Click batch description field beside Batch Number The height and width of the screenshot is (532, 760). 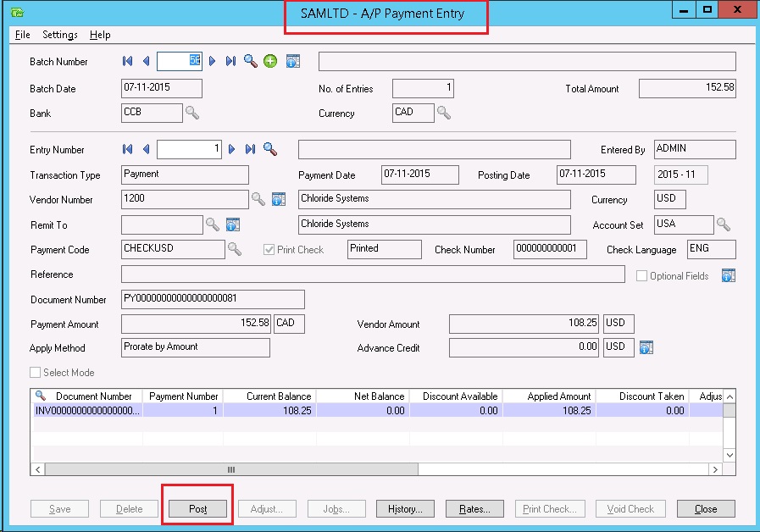point(527,61)
